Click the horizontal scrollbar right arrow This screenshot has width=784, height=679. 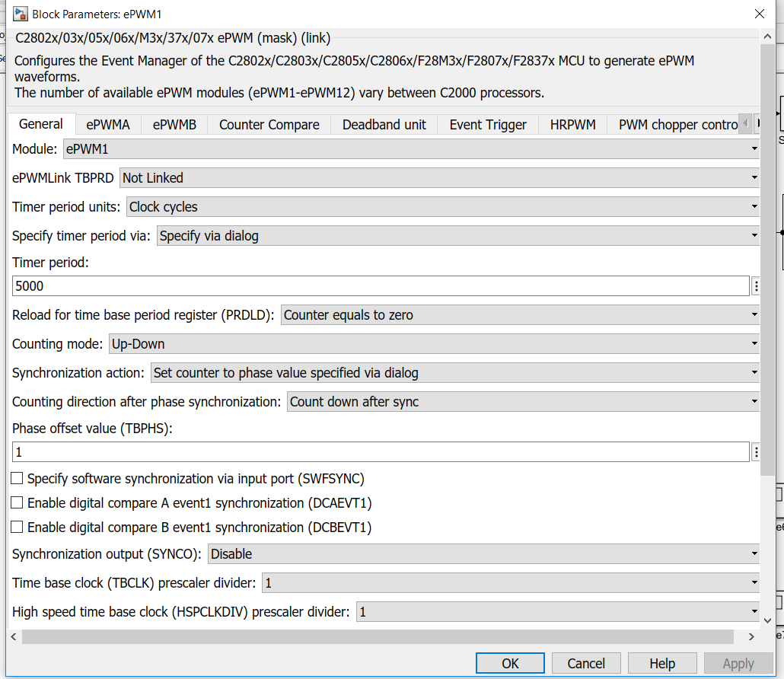[751, 636]
